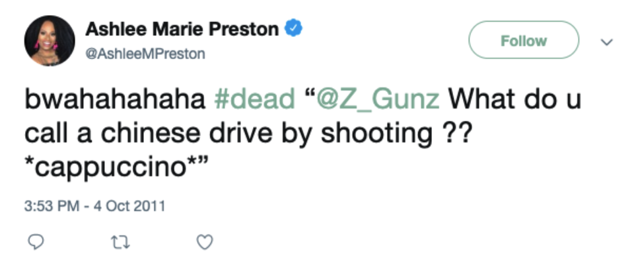Expand the tweet options chevron menu

point(606,42)
